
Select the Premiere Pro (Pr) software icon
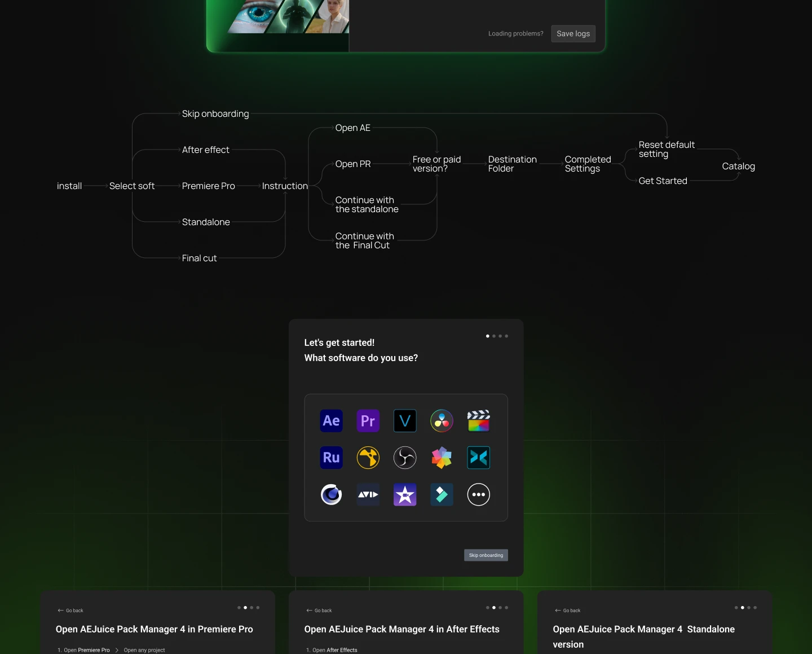pyautogui.click(x=368, y=421)
